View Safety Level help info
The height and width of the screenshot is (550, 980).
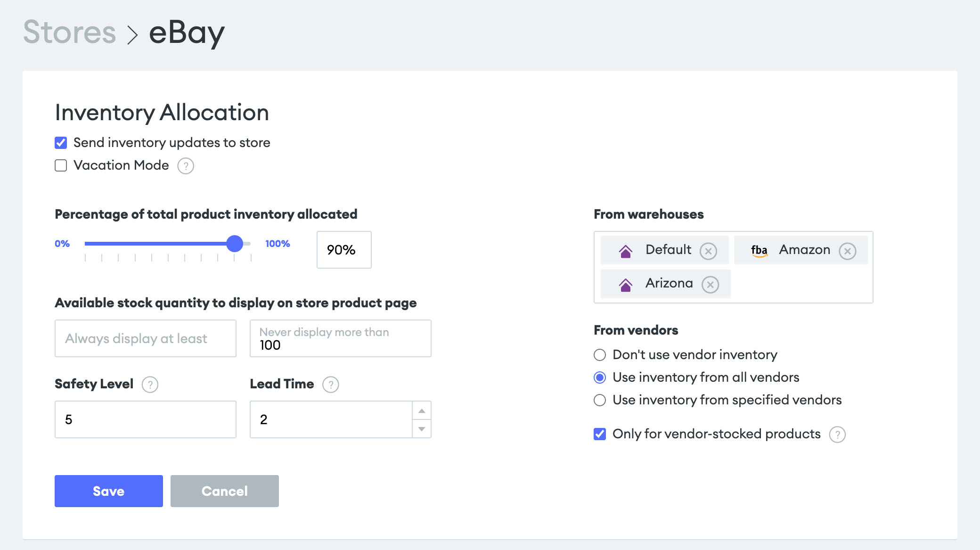pos(150,385)
